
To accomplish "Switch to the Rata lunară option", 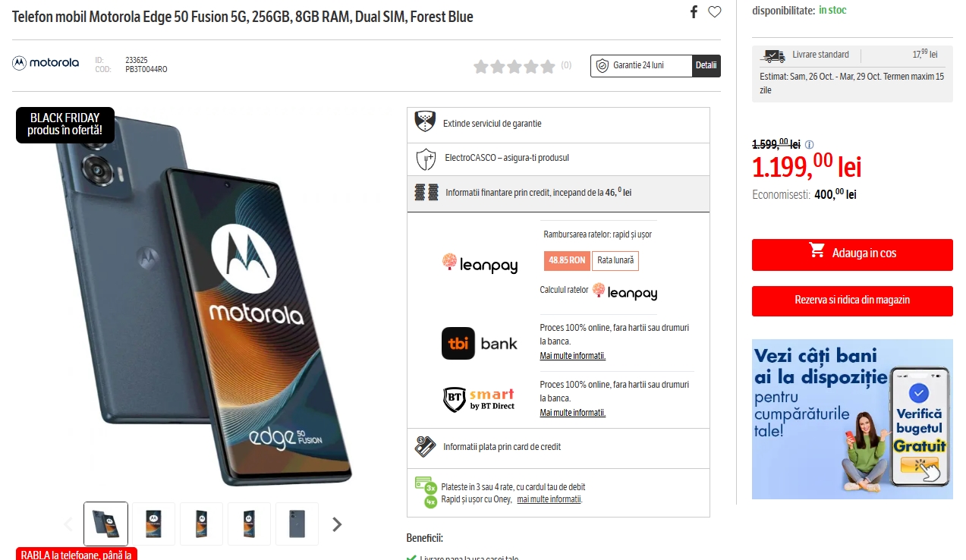I will coord(615,260).
